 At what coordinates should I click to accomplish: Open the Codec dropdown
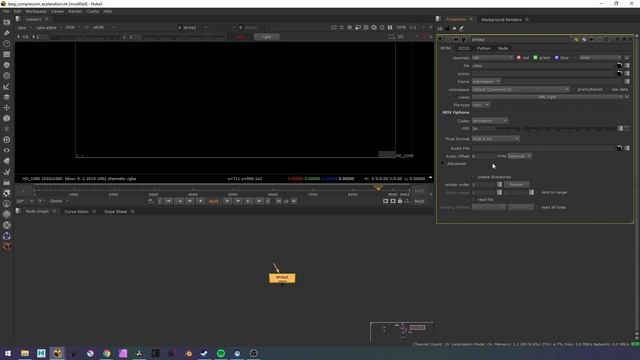point(490,121)
